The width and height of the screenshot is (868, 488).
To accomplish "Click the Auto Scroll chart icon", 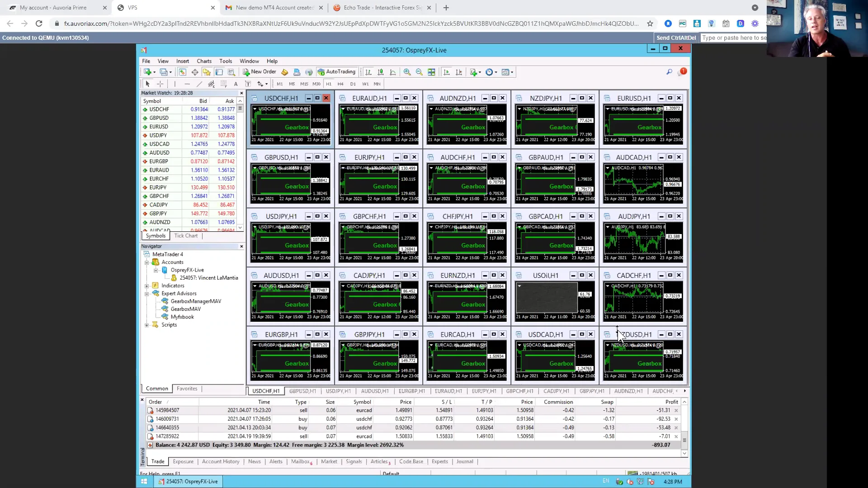I will [447, 72].
